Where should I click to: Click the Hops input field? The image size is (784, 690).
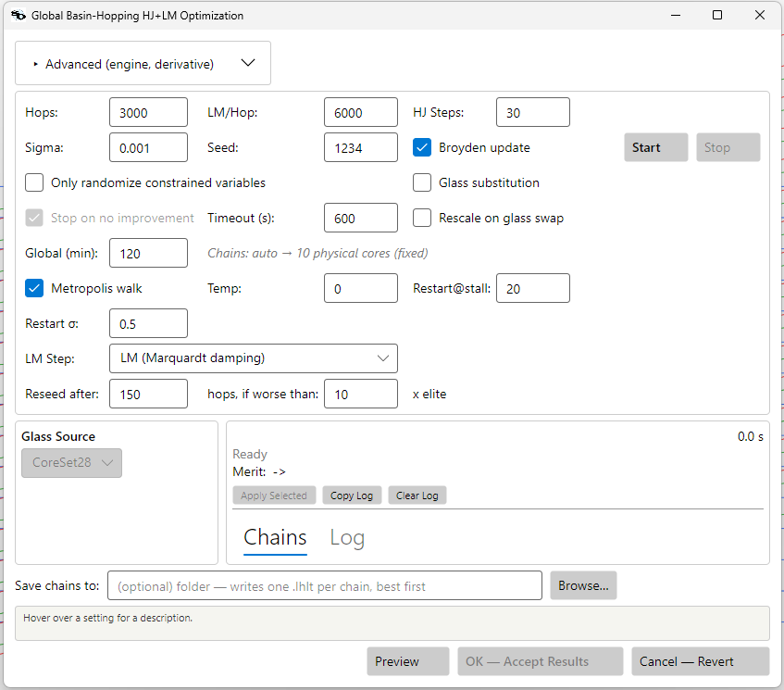(148, 112)
